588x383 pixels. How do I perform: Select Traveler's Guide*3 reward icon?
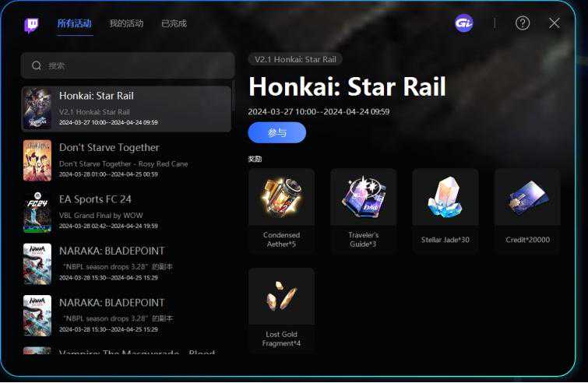coord(364,197)
